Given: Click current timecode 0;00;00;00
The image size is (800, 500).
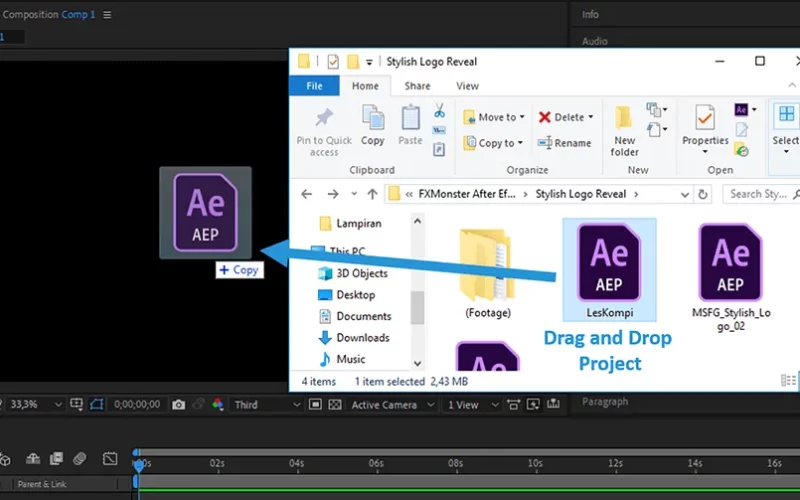Looking at the screenshot, I should point(137,405).
